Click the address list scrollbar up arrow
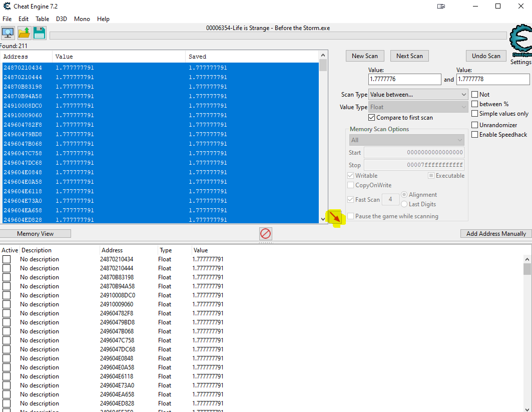This screenshot has height=412, width=532. click(x=527, y=259)
